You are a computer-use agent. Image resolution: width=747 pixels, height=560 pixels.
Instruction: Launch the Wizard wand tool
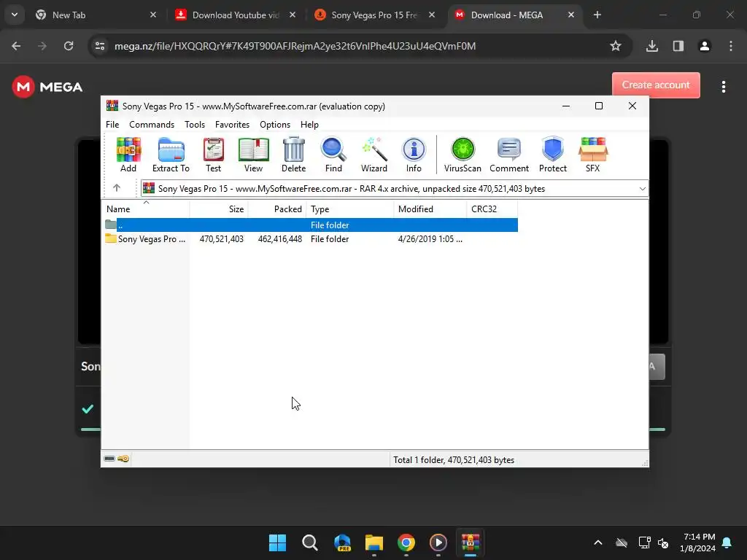click(x=374, y=155)
